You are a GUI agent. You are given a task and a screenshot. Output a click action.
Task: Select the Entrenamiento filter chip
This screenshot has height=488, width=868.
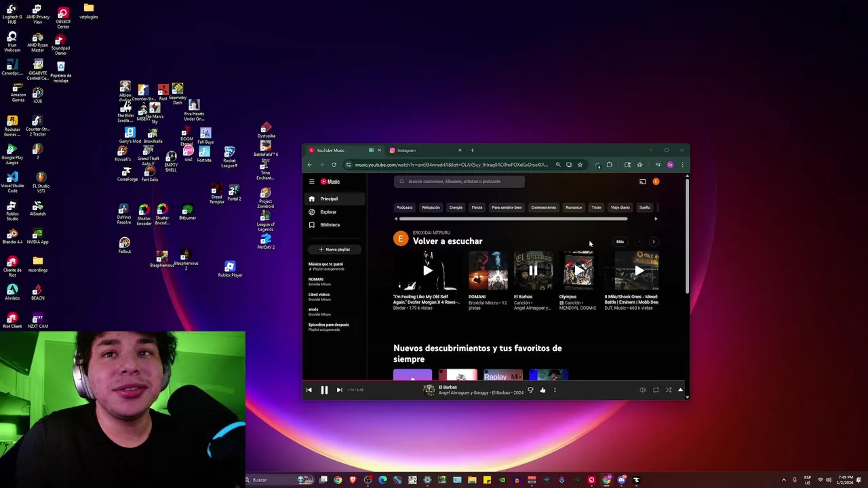[x=543, y=207]
